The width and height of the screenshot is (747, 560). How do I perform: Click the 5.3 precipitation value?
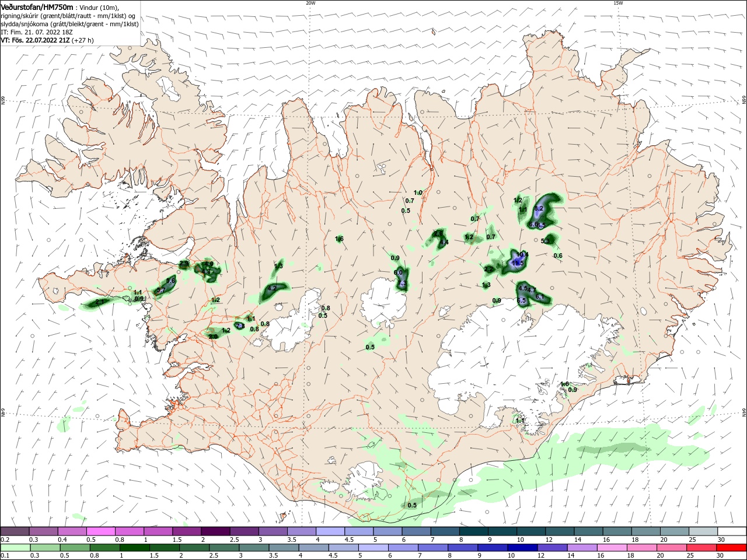(x=546, y=241)
